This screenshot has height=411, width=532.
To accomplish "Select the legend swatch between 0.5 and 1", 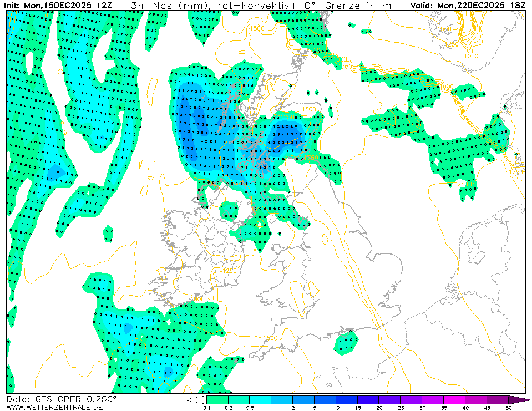I will pos(260,399).
